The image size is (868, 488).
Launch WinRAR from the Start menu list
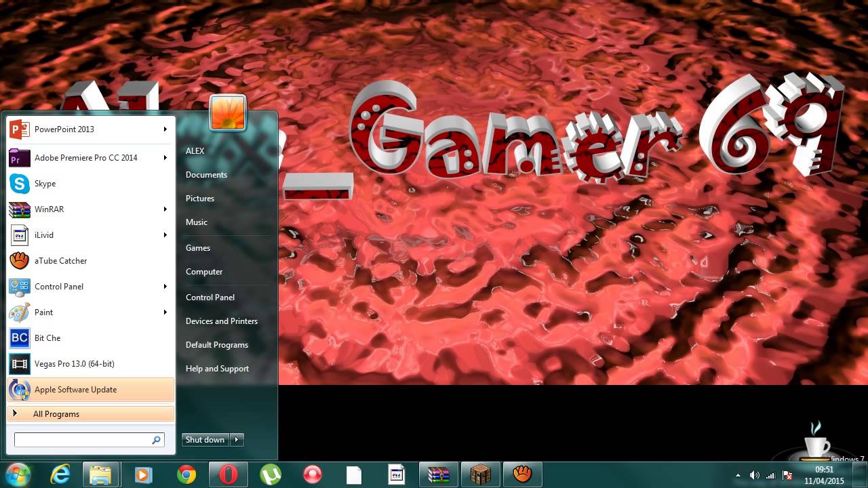point(91,209)
